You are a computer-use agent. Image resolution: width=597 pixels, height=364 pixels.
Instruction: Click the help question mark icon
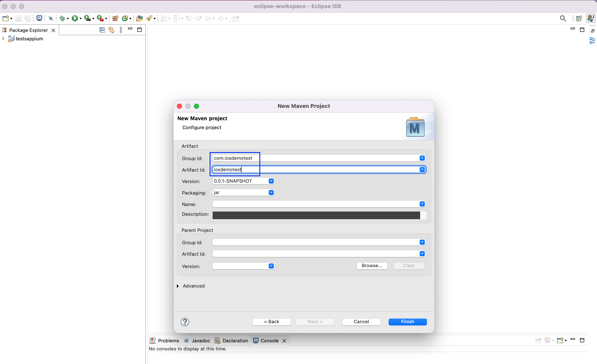185,322
